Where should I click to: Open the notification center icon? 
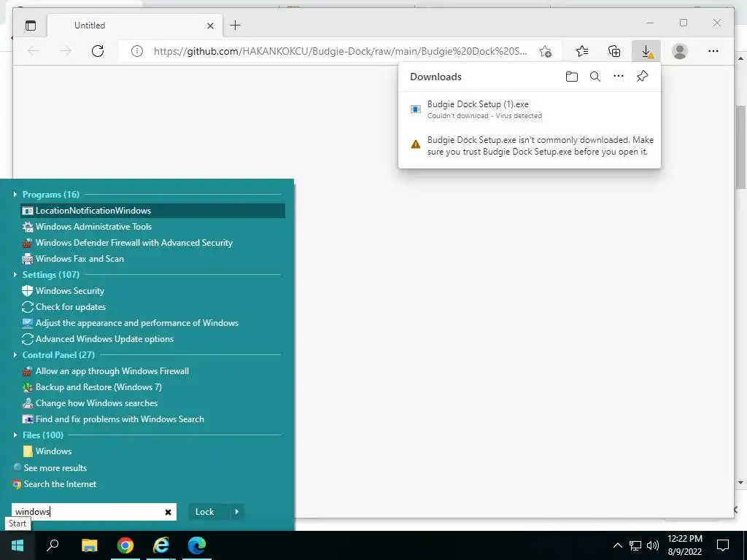point(723,545)
